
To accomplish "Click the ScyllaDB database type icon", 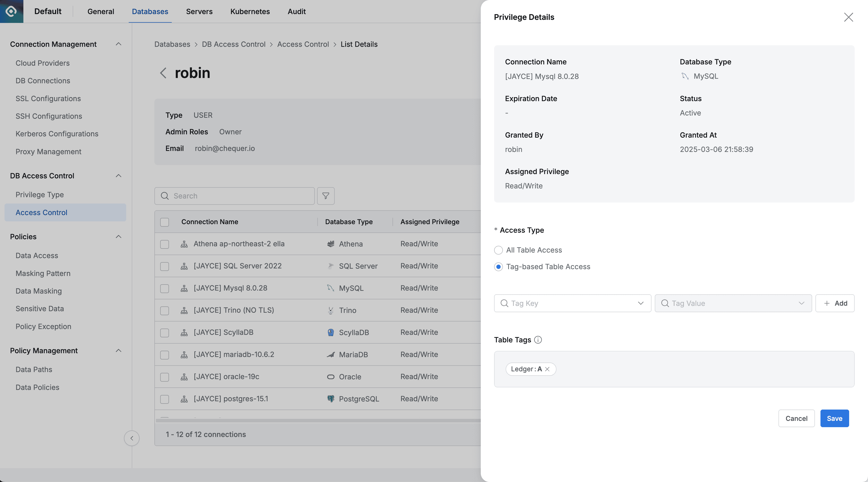I will (331, 332).
